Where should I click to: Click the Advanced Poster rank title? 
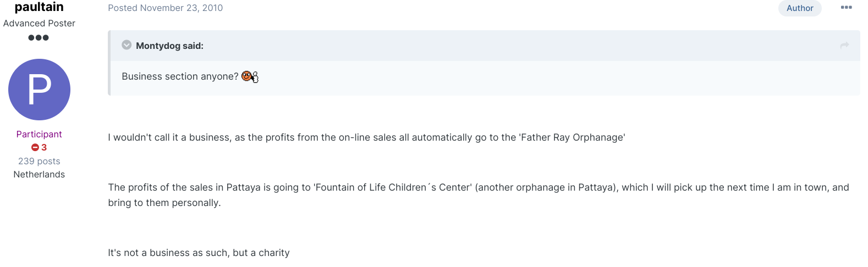(x=39, y=23)
